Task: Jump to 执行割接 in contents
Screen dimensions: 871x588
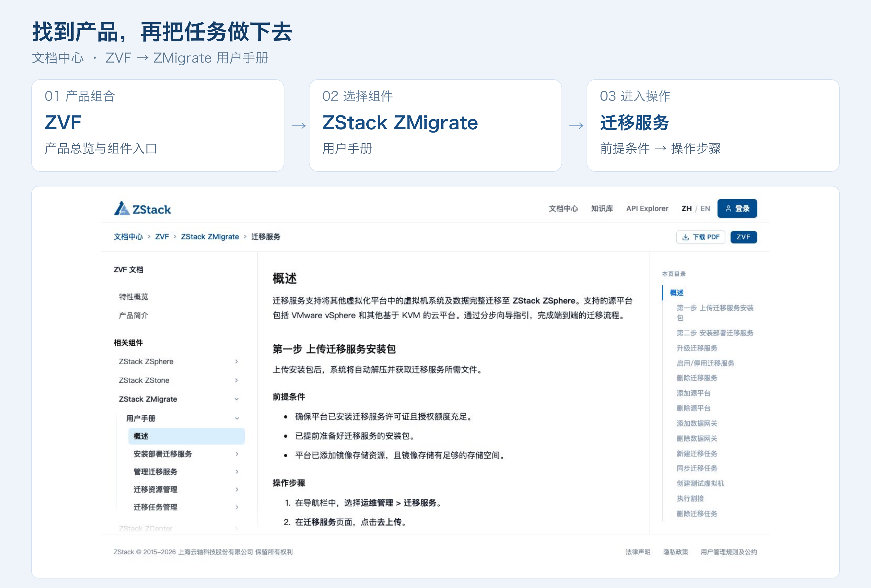Action: click(x=690, y=498)
